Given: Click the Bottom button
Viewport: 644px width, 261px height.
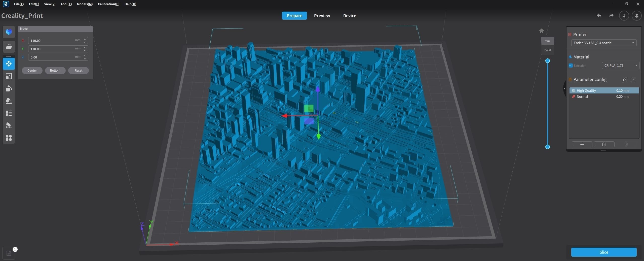Looking at the screenshot, I should [x=55, y=71].
